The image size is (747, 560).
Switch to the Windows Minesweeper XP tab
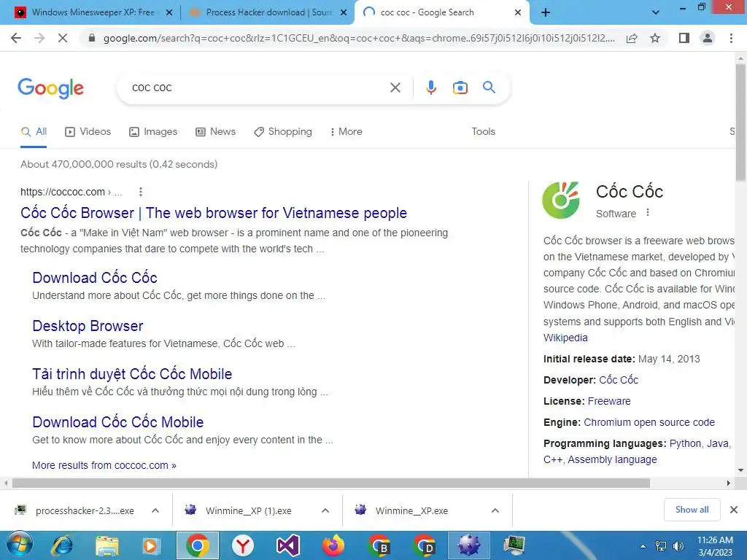coord(93,12)
